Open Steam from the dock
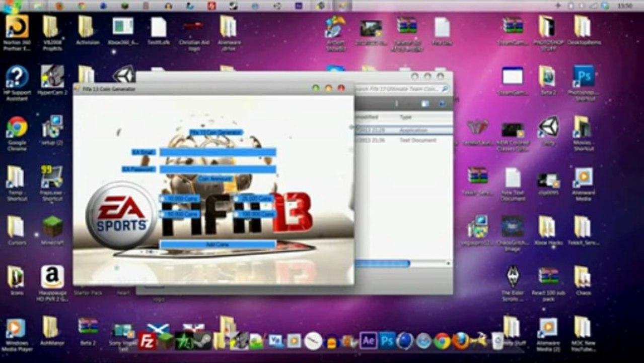Image resolution: width=644 pixels, height=363 pixels. [202, 341]
